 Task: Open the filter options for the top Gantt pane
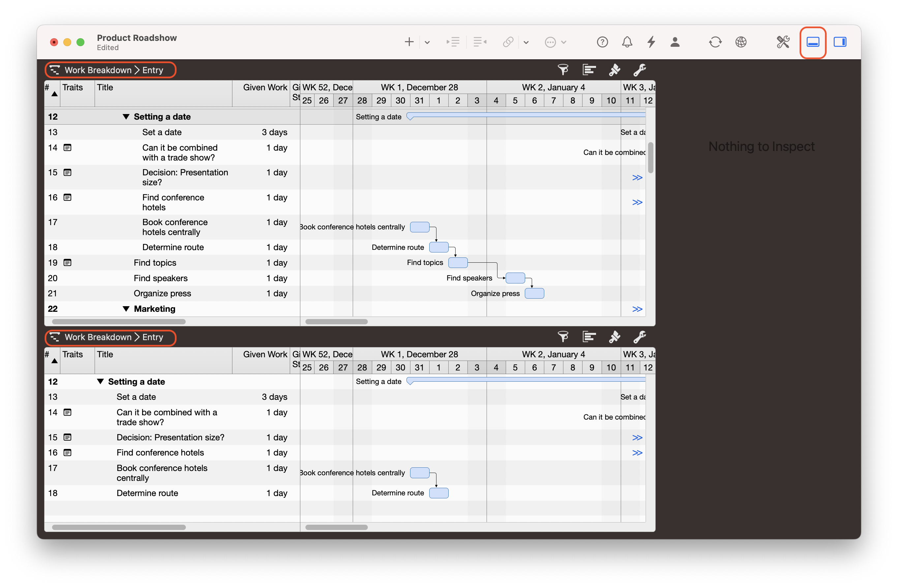(563, 70)
